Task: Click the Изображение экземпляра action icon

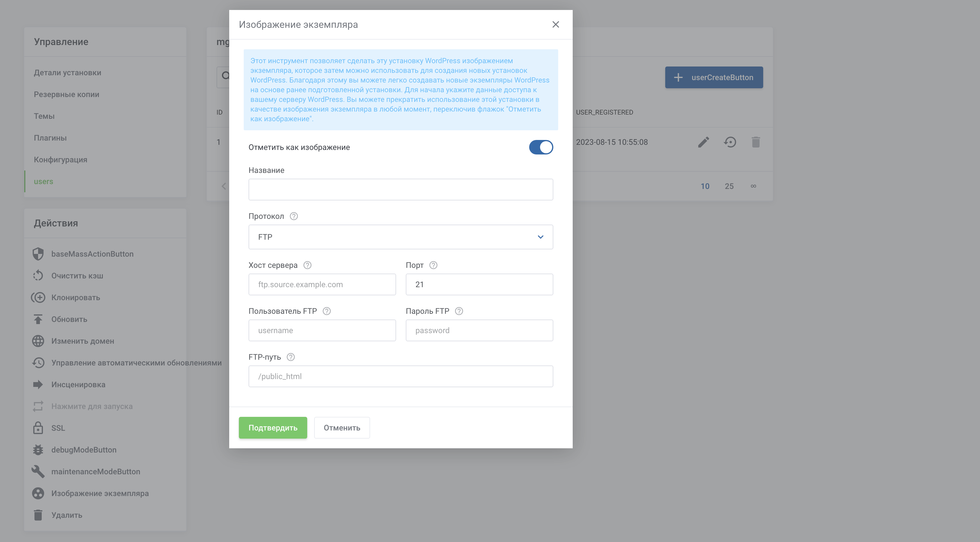Action: pos(38,493)
